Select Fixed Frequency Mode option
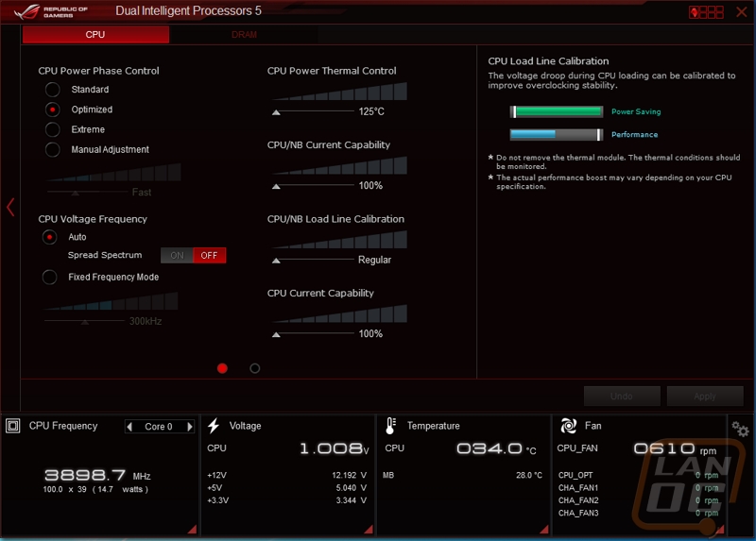Viewport: 756px width, 541px height. (50, 277)
